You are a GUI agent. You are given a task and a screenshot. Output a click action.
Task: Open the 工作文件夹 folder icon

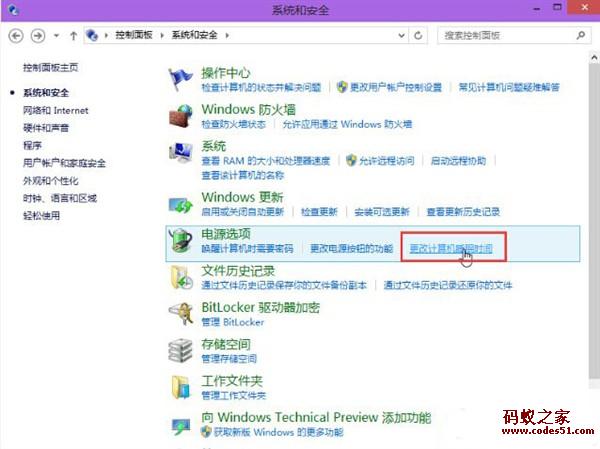pyautogui.click(x=181, y=387)
